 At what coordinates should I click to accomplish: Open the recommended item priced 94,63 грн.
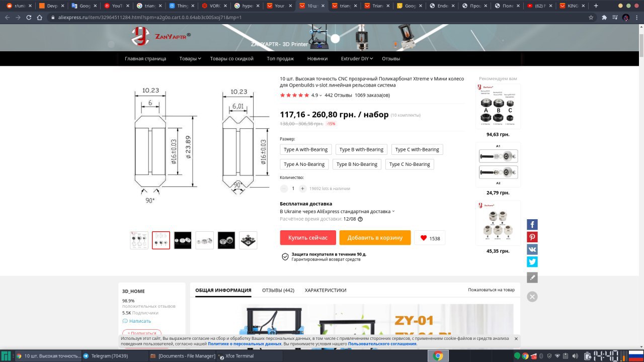498,107
